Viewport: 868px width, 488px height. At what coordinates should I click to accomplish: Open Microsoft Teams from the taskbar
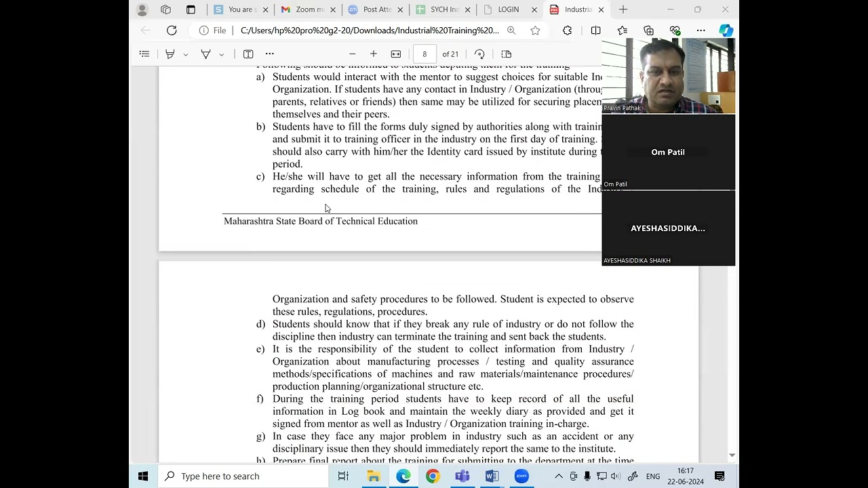pos(462,476)
